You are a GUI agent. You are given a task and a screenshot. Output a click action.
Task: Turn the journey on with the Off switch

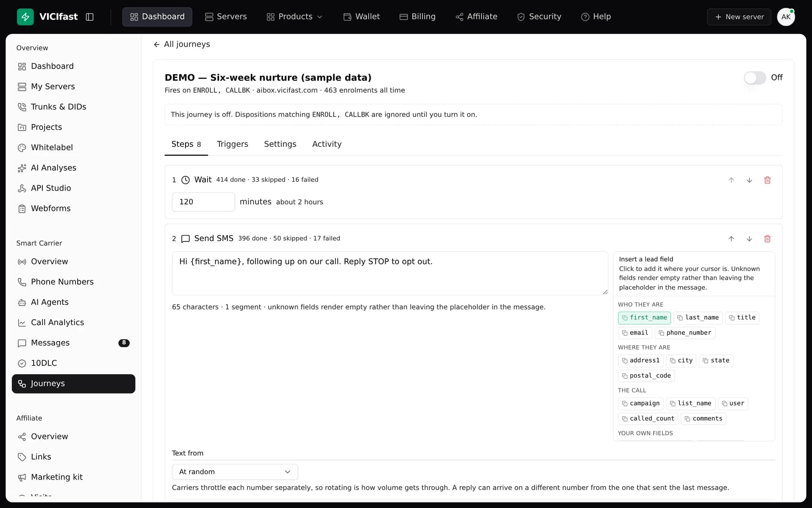coord(755,78)
